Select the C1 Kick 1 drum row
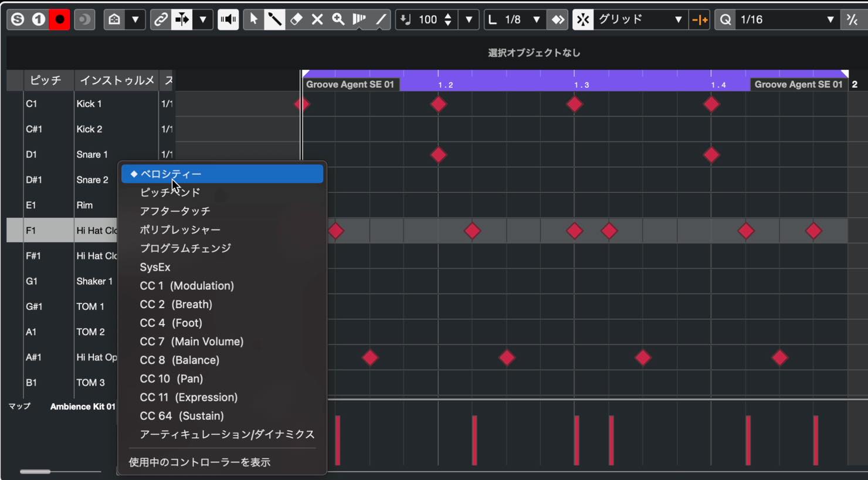This screenshot has height=480, width=868. (x=90, y=104)
